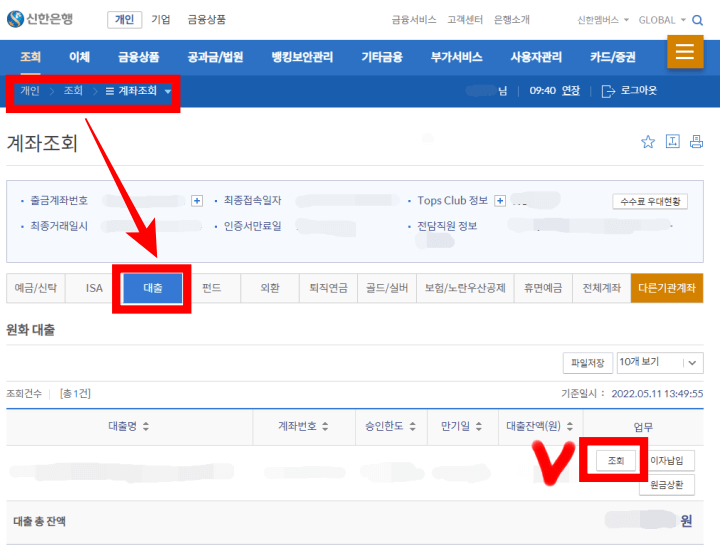Image resolution: width=720 pixels, height=556 pixels.
Task: Click the 금융서비스 top link
Action: tap(414, 20)
